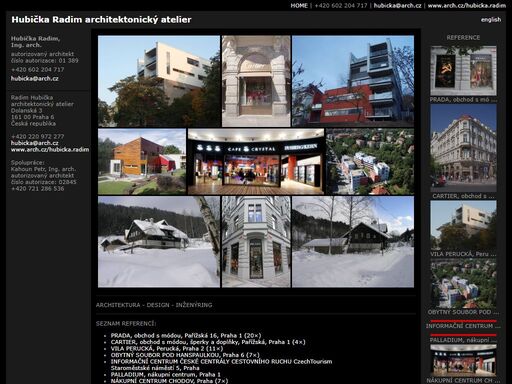Open hubicka@arch.cz email link in header
Screen dimensions: 512x384
pos(397,6)
